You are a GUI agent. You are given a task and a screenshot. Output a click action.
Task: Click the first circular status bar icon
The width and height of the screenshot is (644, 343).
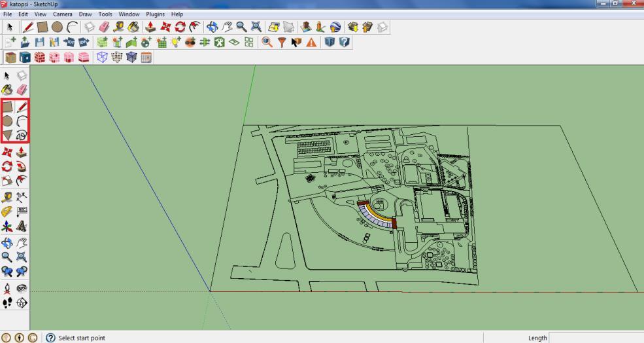point(7,338)
